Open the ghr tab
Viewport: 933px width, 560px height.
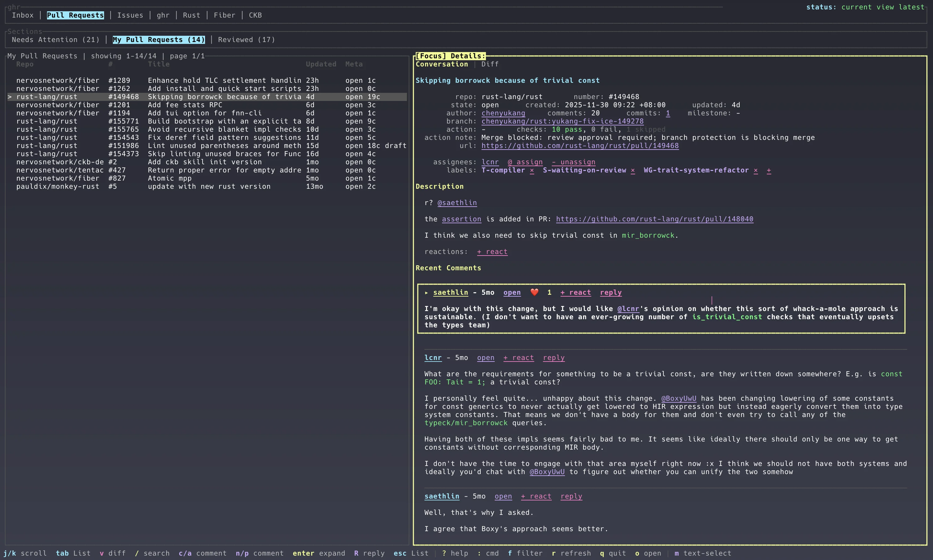click(x=163, y=15)
